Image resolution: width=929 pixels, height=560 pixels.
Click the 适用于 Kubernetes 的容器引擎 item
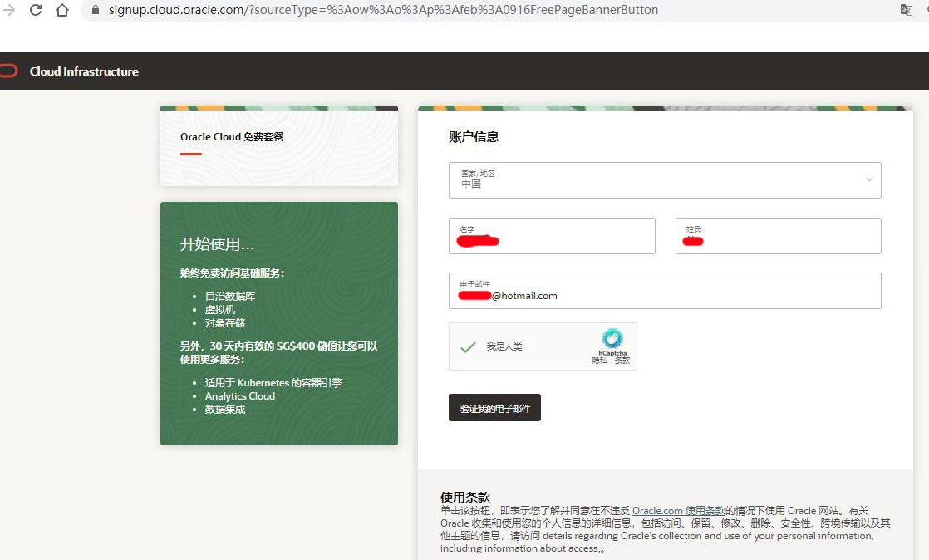(273, 383)
